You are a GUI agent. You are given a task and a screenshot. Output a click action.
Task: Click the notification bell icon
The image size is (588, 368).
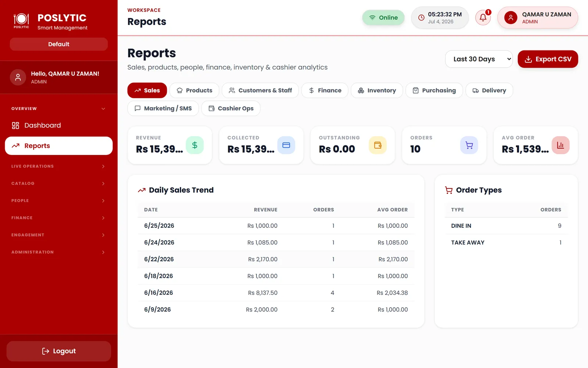pos(483,18)
